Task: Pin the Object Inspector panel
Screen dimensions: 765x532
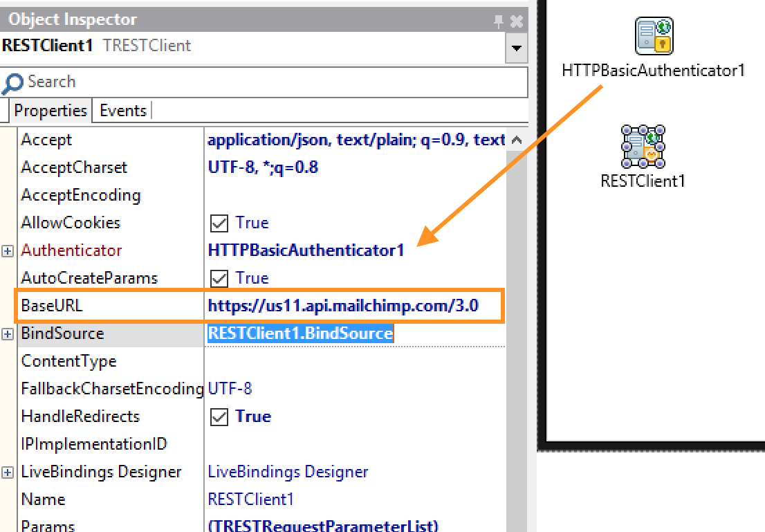Action: coord(499,22)
